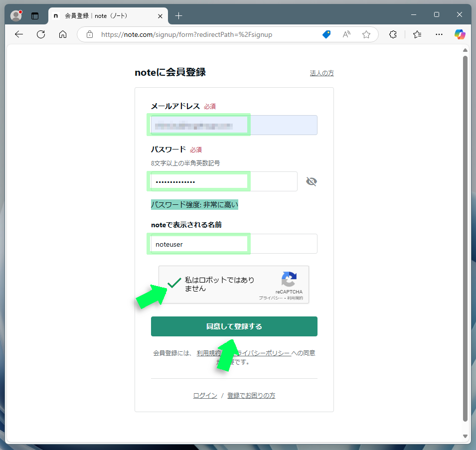Go back with the back arrow
This screenshot has width=476, height=450.
pyautogui.click(x=19, y=34)
